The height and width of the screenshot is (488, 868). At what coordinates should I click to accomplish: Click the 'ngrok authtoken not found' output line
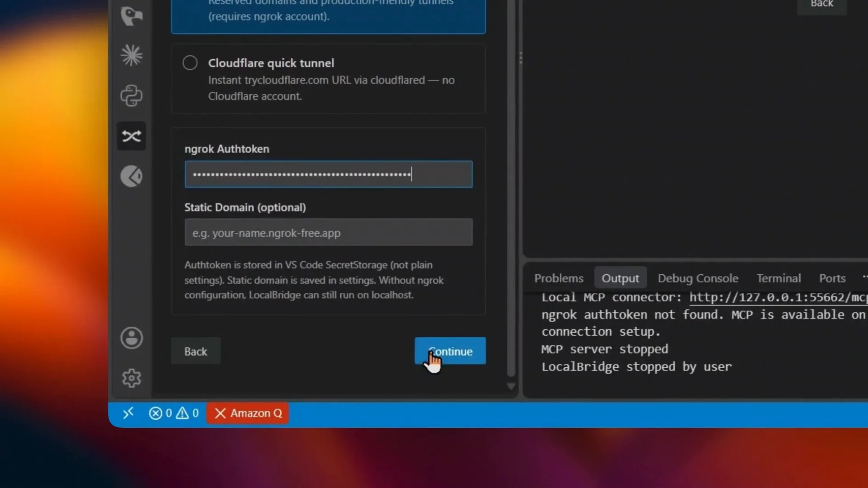pyautogui.click(x=704, y=315)
